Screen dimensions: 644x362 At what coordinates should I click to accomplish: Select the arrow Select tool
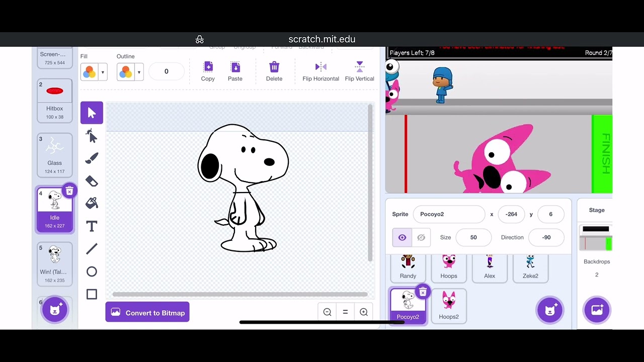pyautogui.click(x=92, y=113)
